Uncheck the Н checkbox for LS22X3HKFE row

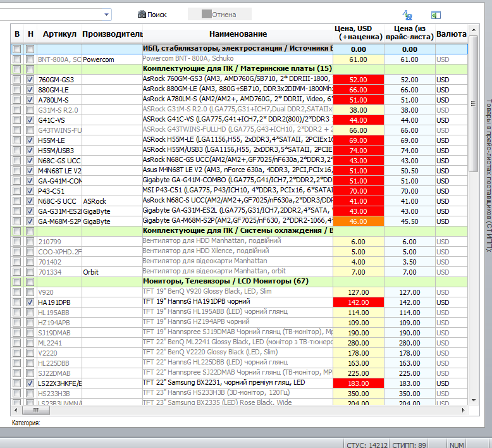click(30, 383)
